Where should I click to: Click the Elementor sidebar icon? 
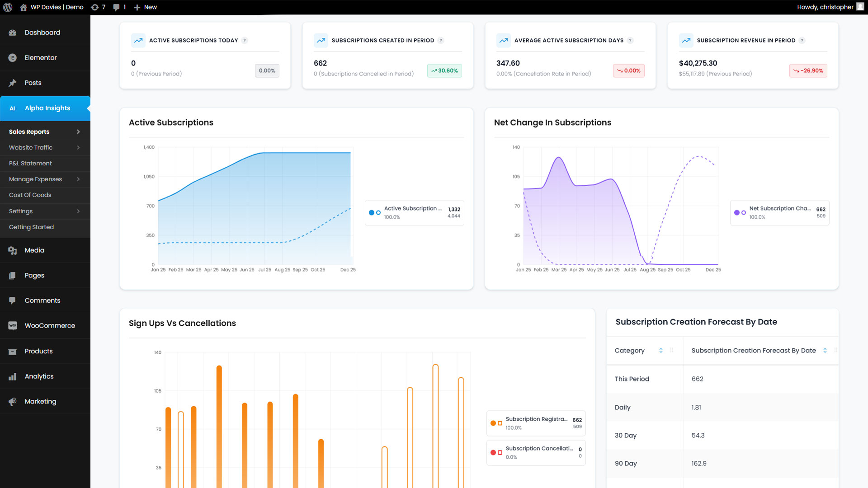[x=13, y=58]
